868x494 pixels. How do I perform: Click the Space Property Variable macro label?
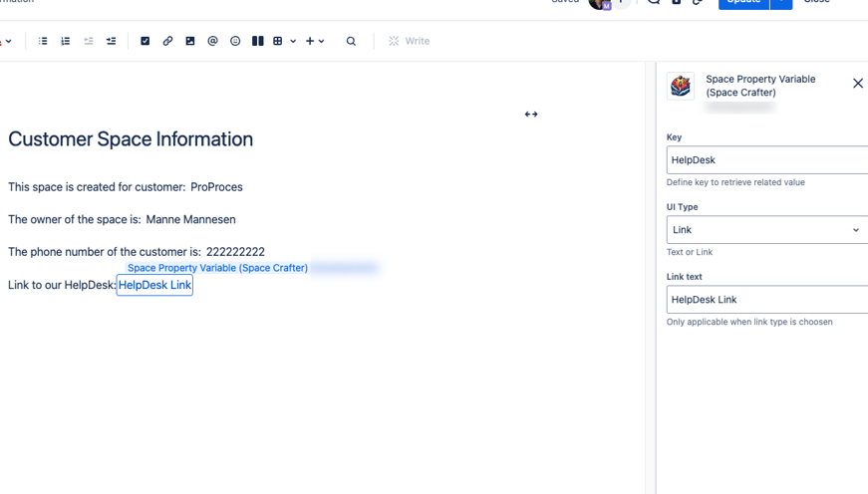click(217, 268)
